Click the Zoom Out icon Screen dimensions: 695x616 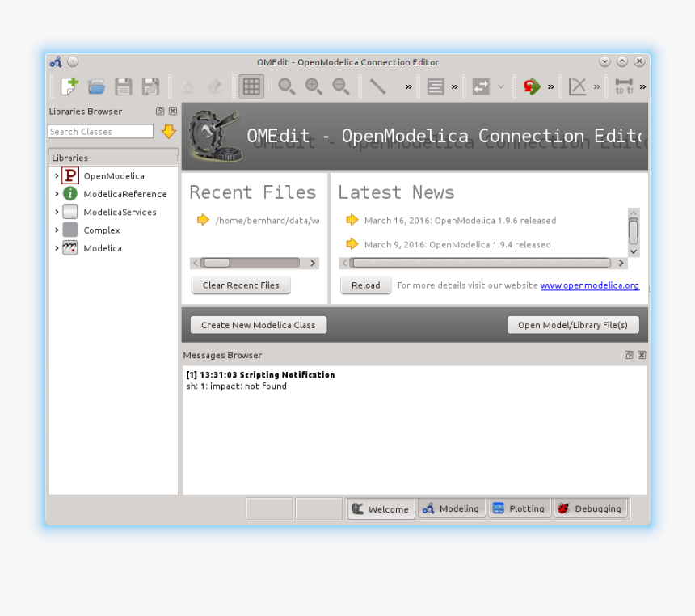(x=341, y=86)
